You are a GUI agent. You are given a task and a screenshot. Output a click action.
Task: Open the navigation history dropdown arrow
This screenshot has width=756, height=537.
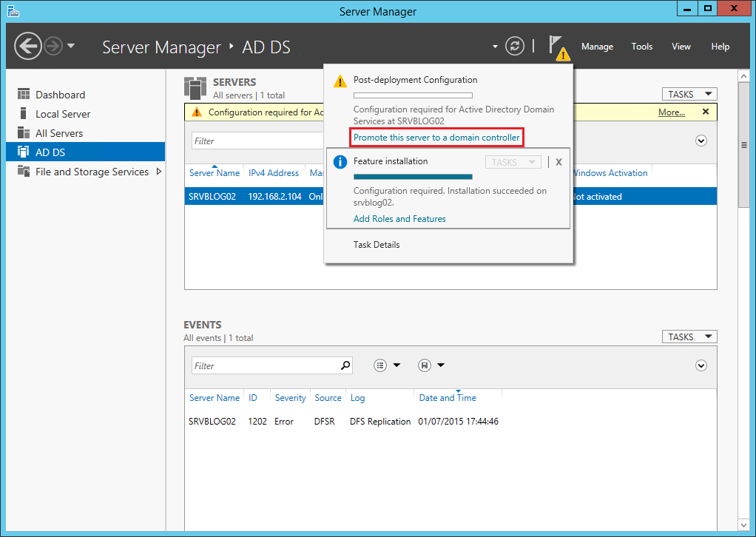click(x=71, y=47)
